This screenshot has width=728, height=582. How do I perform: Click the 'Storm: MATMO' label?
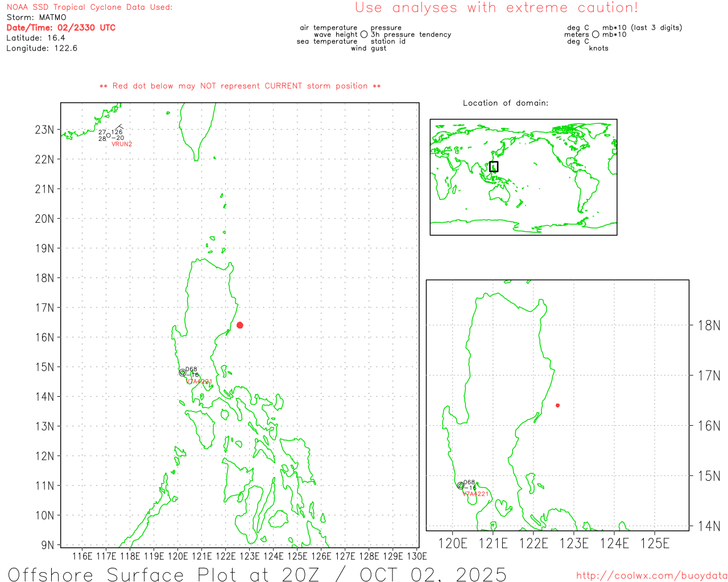coord(36,18)
